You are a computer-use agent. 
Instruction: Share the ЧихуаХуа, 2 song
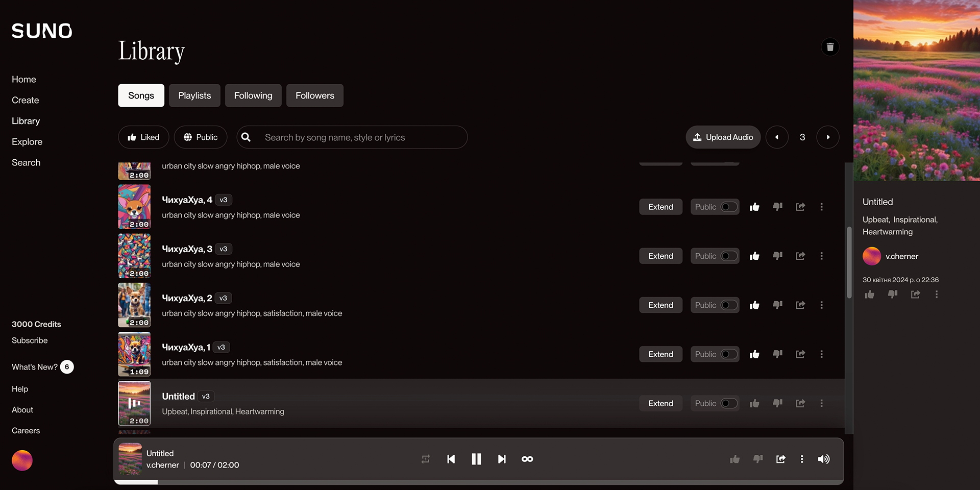pos(800,305)
